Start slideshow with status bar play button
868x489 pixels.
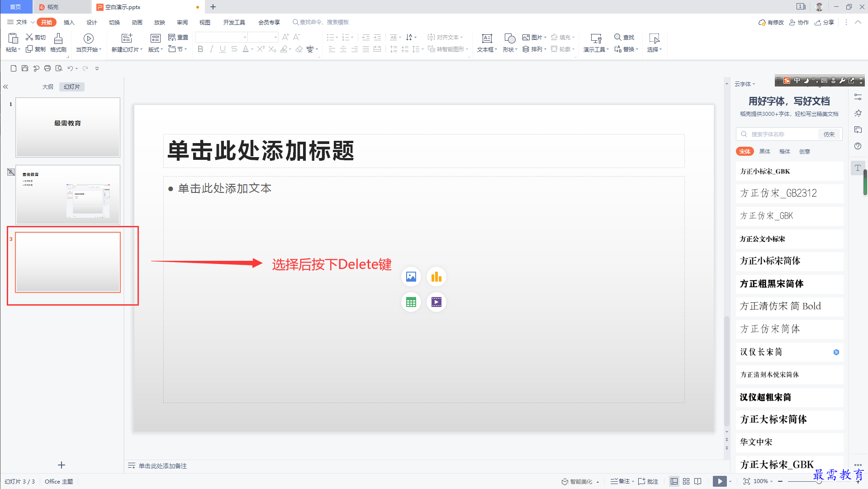point(720,481)
